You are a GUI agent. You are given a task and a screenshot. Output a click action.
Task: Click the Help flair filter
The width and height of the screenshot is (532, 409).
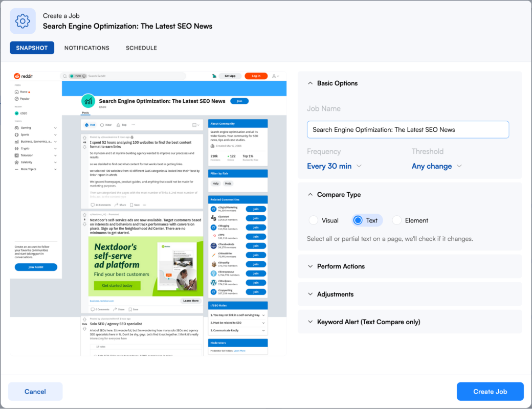coord(215,184)
